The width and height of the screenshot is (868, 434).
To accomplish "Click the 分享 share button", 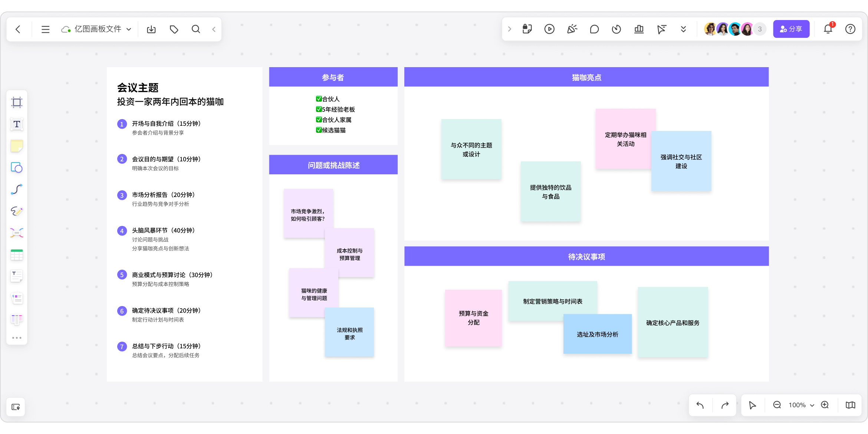I will point(791,29).
